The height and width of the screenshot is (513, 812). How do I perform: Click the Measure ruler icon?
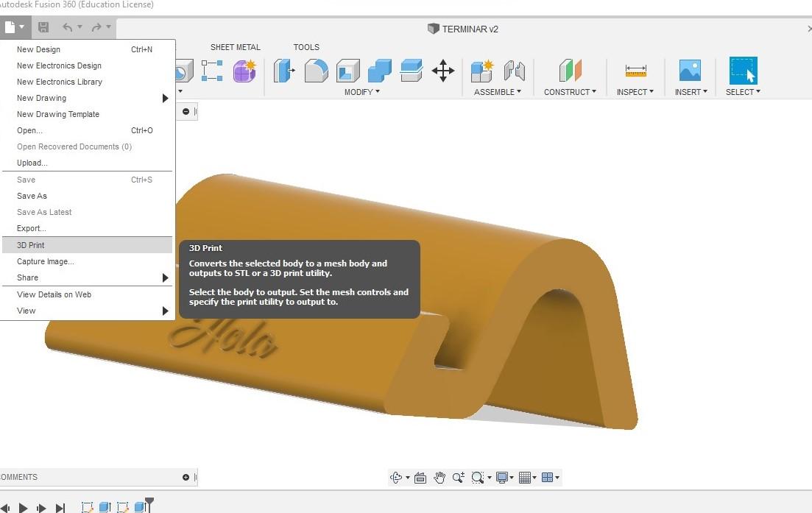coord(635,71)
